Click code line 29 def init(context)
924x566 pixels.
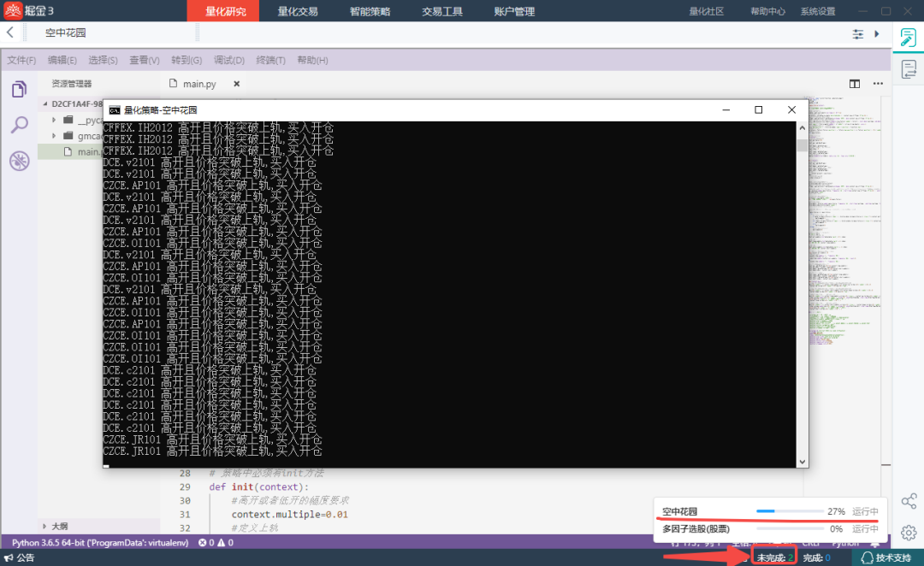258,487
